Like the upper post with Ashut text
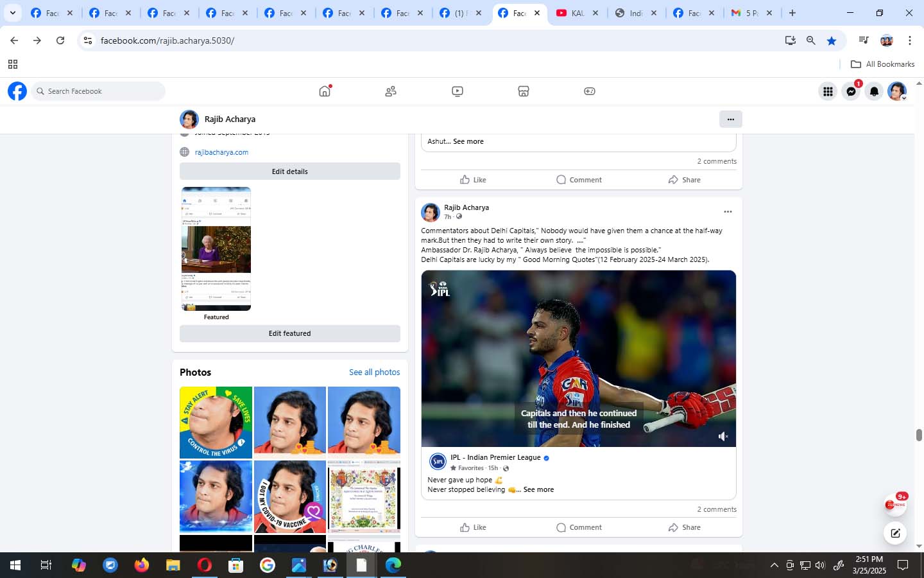 click(474, 180)
